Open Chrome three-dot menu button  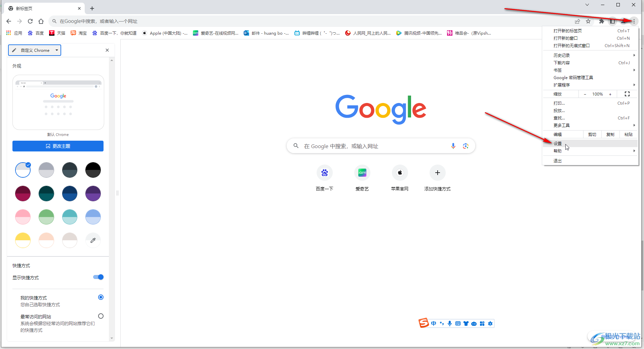(634, 21)
